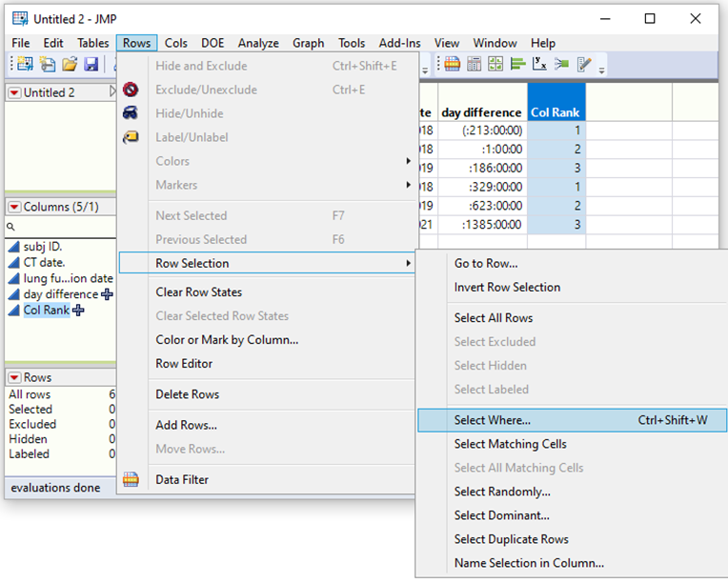The height and width of the screenshot is (583, 728).
Task: Open the File menu
Action: 20,43
